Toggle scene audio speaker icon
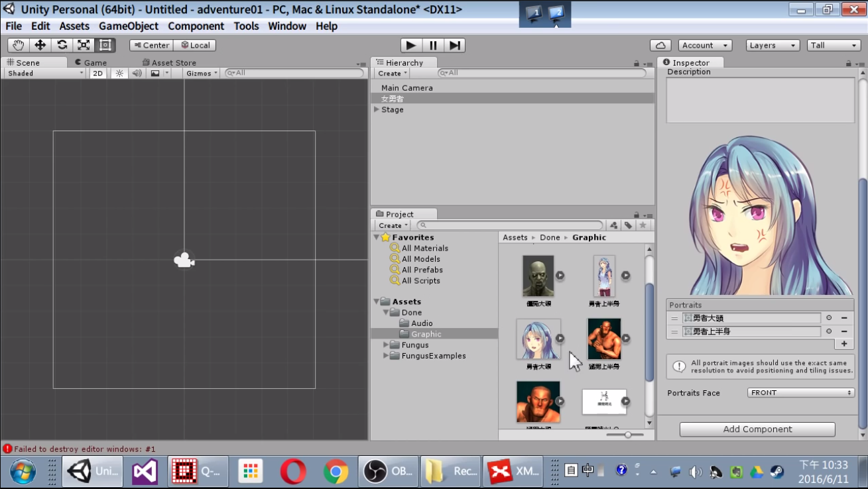This screenshot has height=489, width=868. pyautogui.click(x=137, y=73)
